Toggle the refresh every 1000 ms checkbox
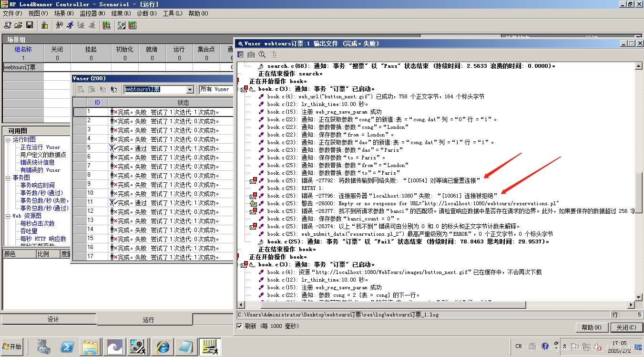Viewport: 644px width, 357px height. point(239,326)
